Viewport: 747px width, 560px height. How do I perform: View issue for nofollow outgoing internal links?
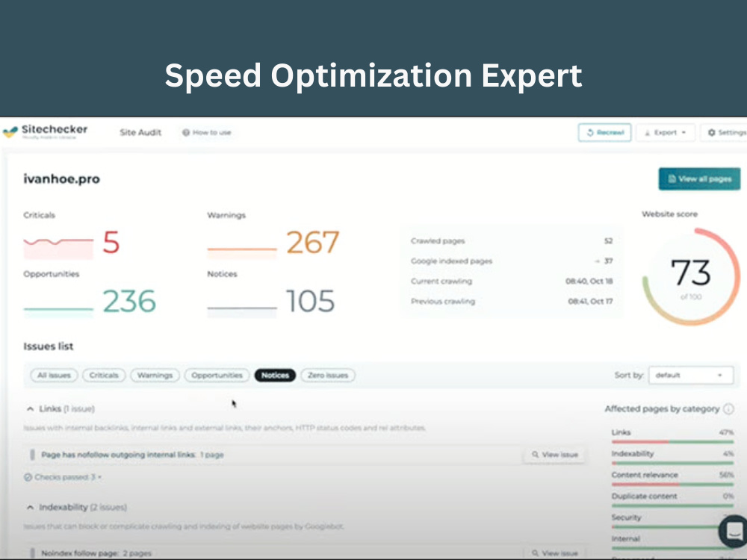point(555,455)
